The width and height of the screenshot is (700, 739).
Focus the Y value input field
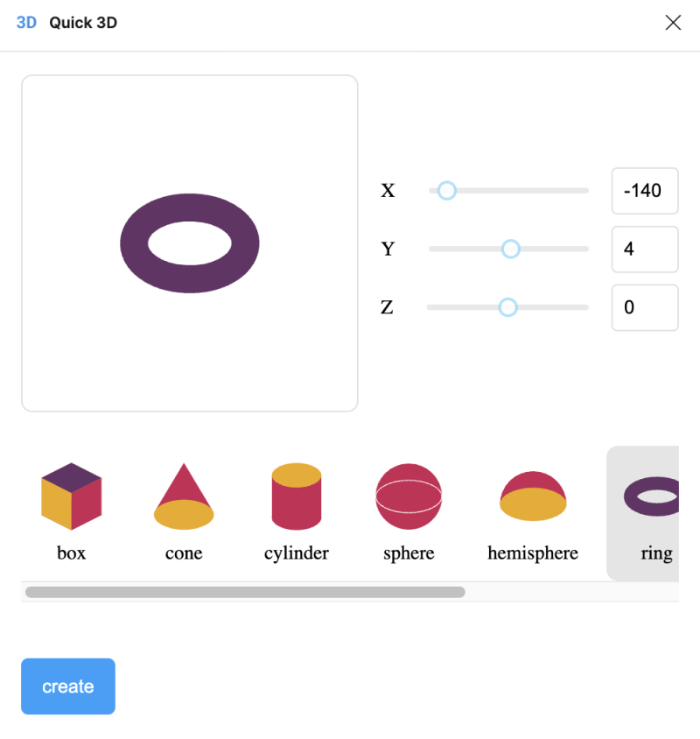(645, 250)
